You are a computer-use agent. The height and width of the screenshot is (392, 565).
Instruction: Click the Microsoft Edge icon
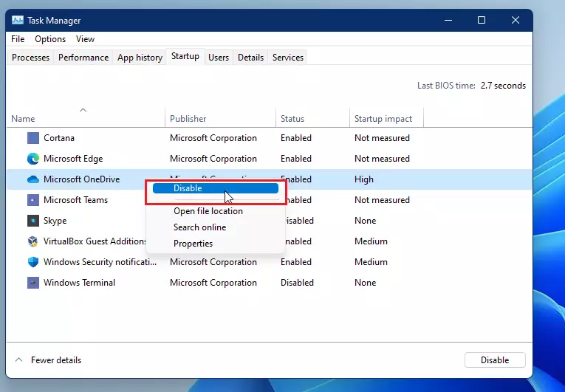pos(33,159)
